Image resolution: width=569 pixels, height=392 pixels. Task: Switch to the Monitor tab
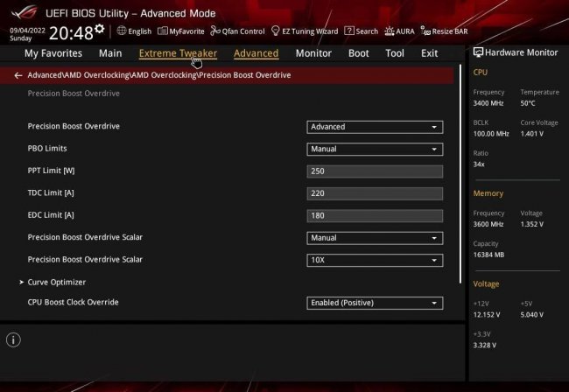[313, 53]
